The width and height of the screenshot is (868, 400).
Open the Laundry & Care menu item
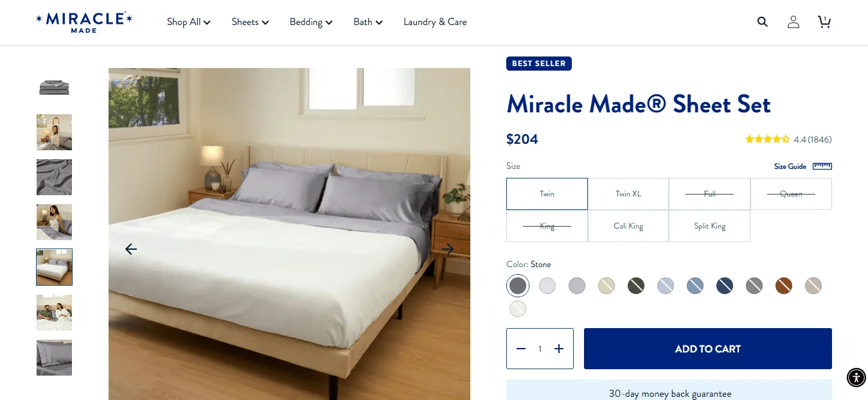pyautogui.click(x=435, y=22)
